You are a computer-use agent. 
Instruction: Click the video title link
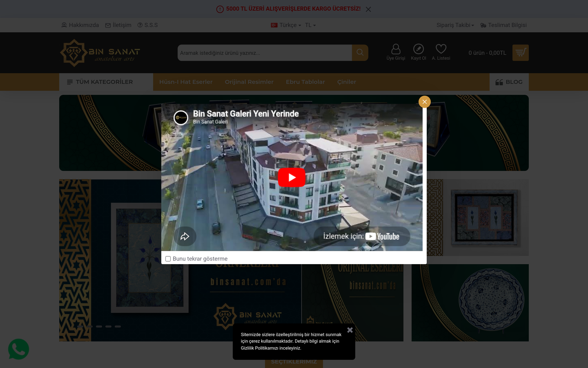pyautogui.click(x=246, y=114)
